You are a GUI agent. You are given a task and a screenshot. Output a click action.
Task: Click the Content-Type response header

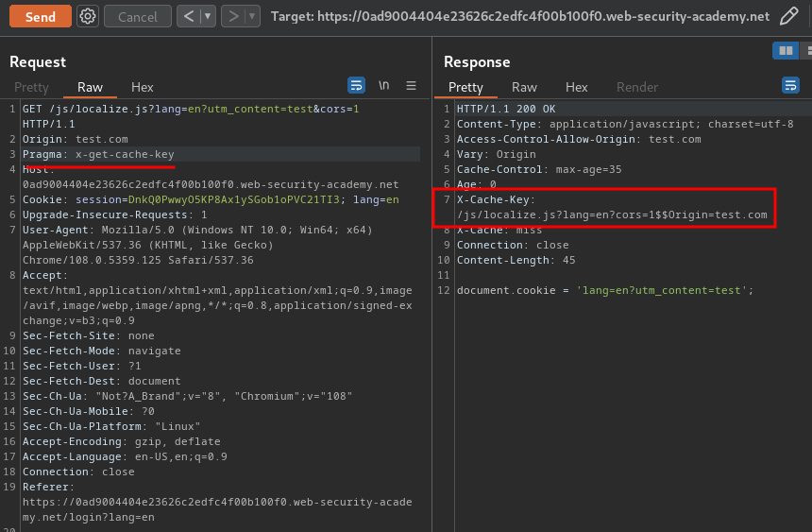[625, 124]
